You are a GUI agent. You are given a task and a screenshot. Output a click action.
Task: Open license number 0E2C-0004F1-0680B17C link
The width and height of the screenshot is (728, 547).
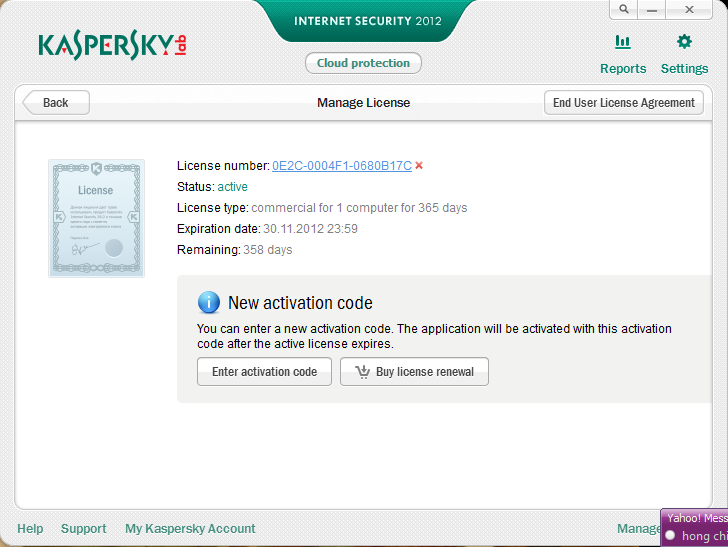pos(342,166)
